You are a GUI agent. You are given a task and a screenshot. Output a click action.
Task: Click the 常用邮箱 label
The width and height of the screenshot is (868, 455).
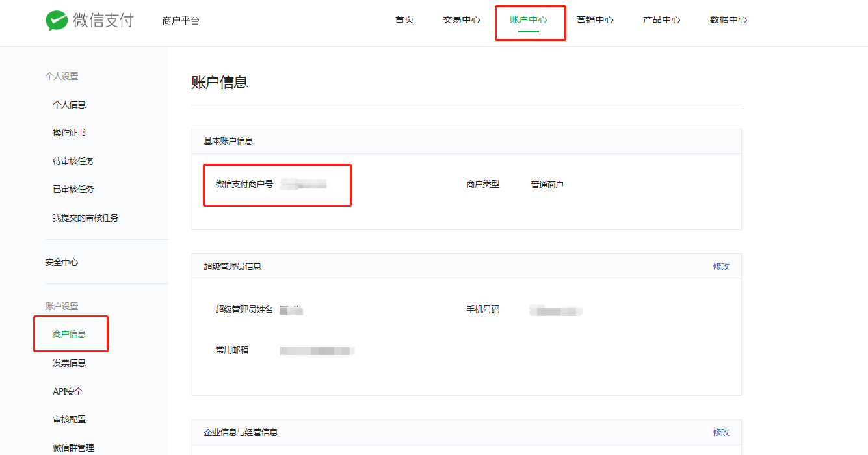pos(232,350)
